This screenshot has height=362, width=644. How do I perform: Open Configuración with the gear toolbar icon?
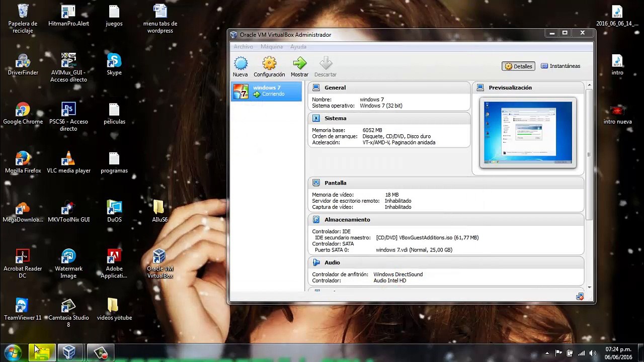269,63
